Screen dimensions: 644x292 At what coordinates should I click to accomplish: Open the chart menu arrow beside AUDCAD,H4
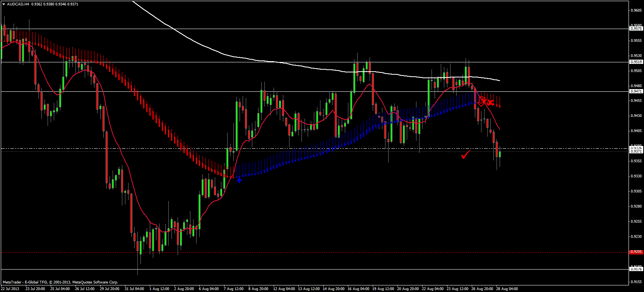(3, 4)
